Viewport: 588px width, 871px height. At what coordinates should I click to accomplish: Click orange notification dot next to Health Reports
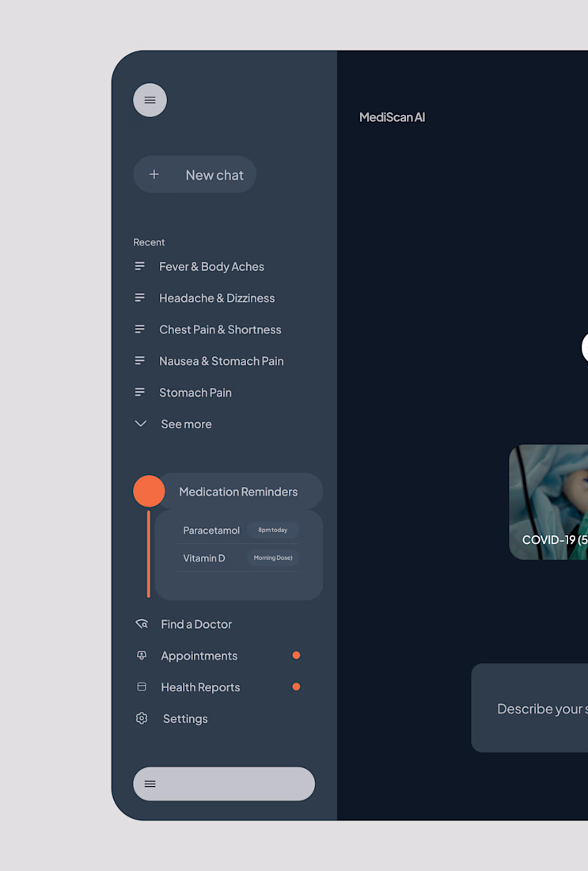[x=297, y=687]
